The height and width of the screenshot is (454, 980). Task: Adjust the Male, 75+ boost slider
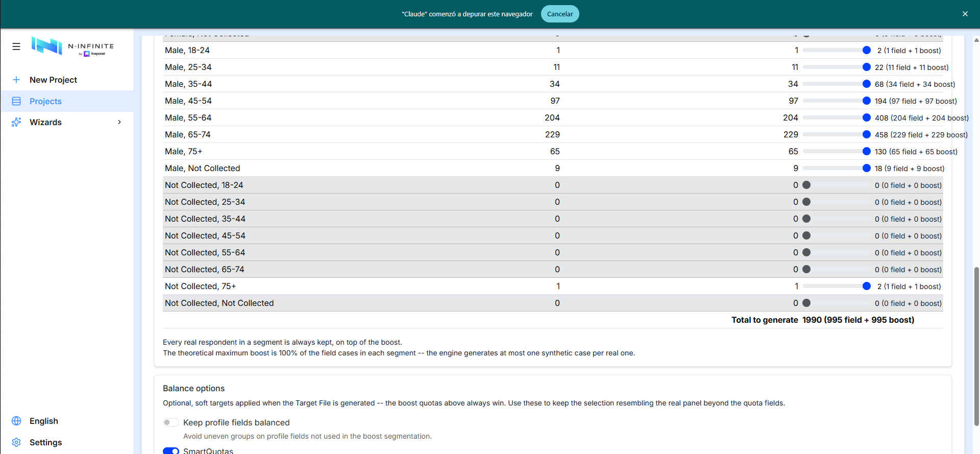836,151
